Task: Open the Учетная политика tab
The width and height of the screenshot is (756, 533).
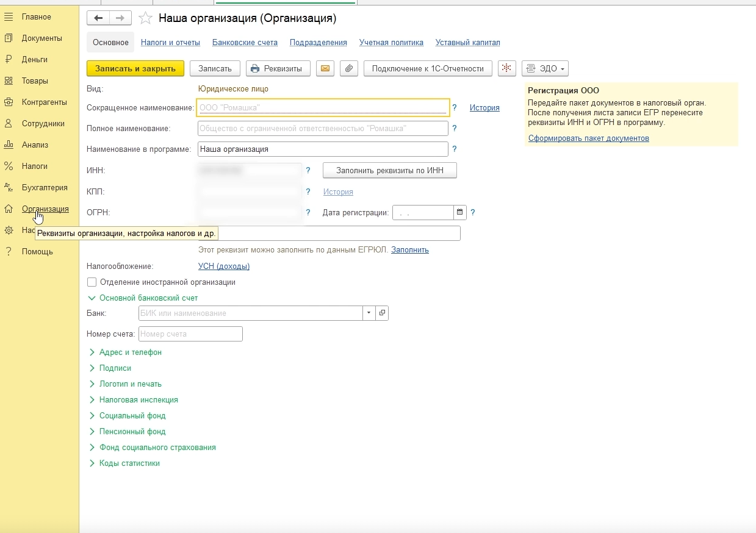Action: [x=391, y=43]
